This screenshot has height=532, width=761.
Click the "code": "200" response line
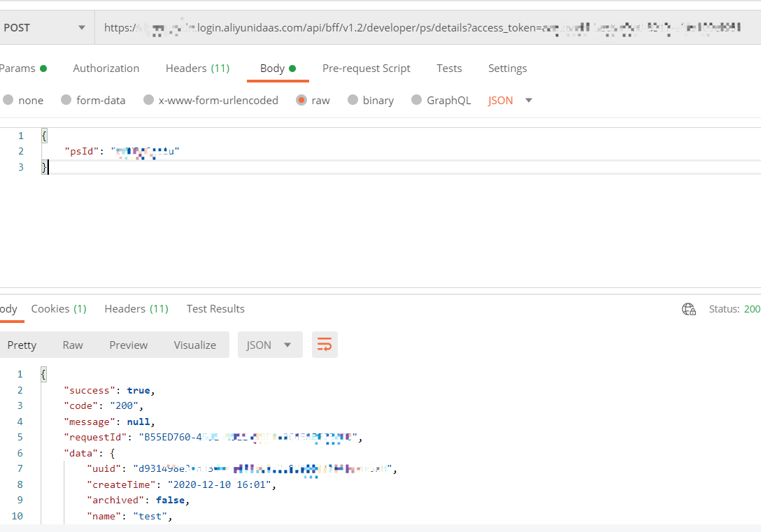[x=104, y=406]
